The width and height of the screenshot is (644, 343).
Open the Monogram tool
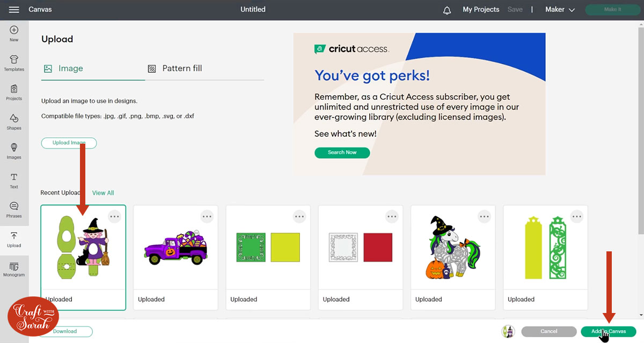(14, 269)
